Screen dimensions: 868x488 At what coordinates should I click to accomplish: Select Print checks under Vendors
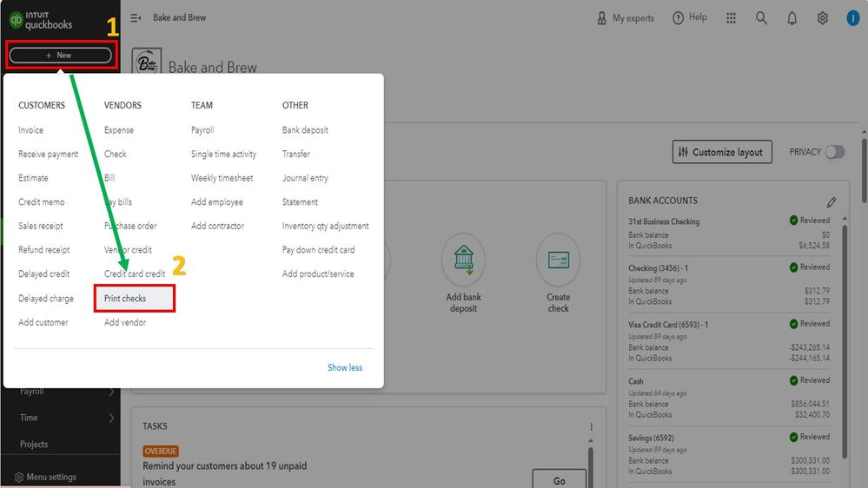point(125,298)
